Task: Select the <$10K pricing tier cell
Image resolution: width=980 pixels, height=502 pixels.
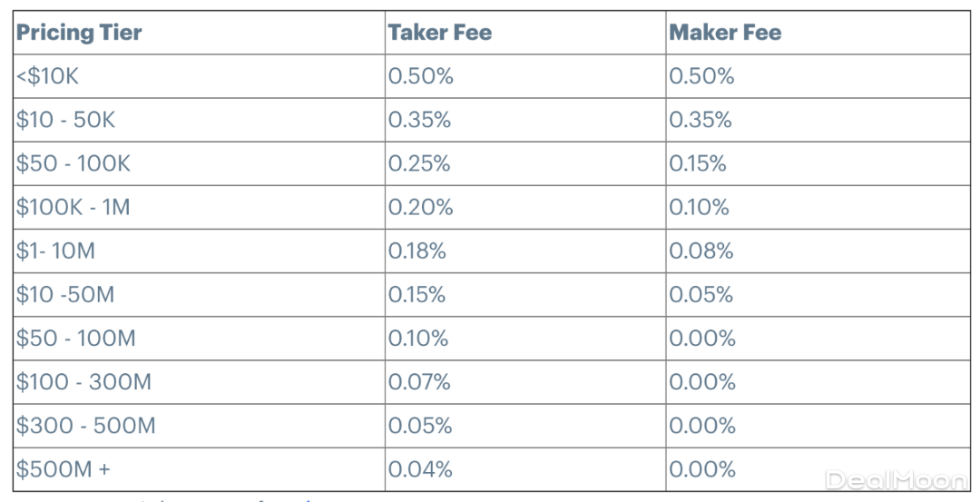Action: click(x=47, y=76)
